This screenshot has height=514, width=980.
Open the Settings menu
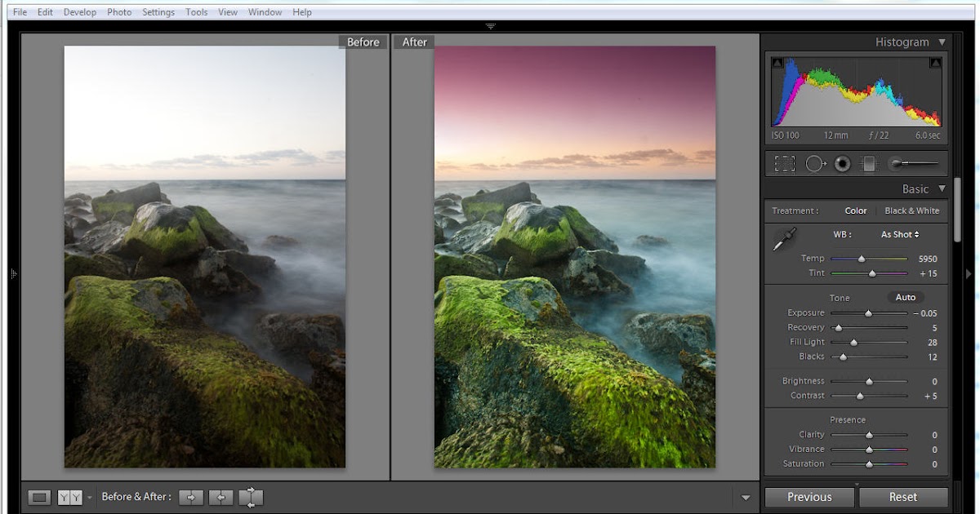click(158, 12)
